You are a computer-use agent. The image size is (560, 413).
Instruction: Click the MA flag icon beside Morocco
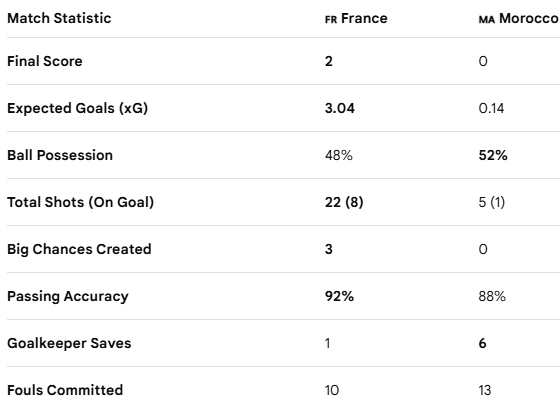click(x=487, y=19)
